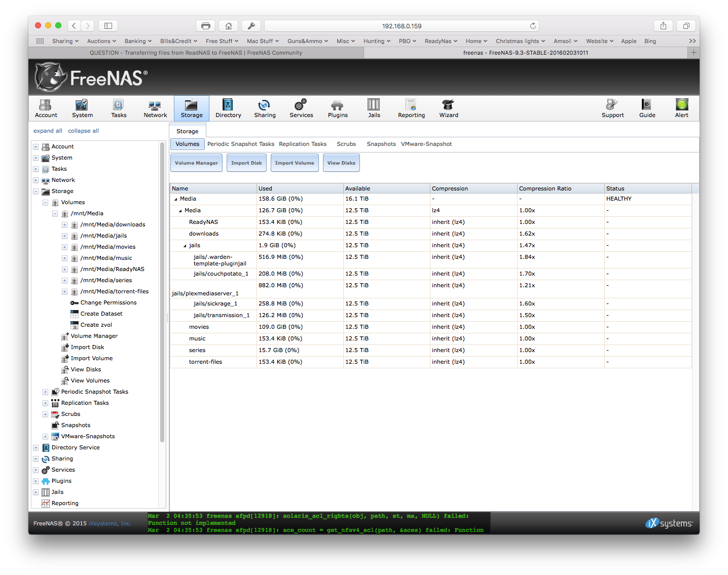This screenshot has width=728, height=575.
Task: Show more bookmarks overflow chevron
Action: click(x=692, y=41)
